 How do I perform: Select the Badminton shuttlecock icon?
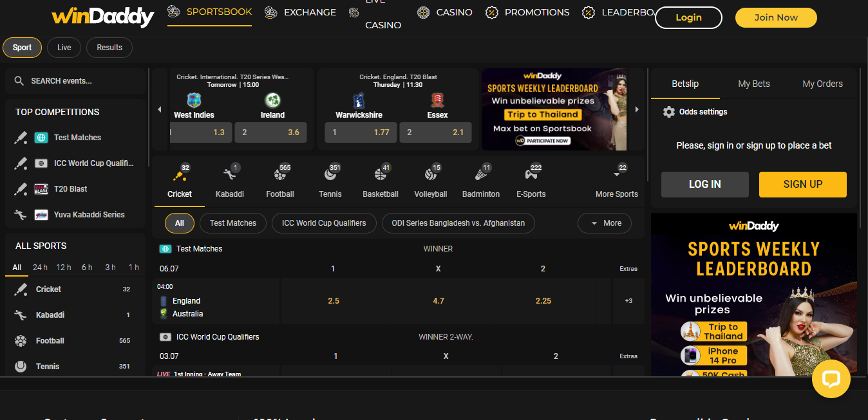[x=480, y=174]
